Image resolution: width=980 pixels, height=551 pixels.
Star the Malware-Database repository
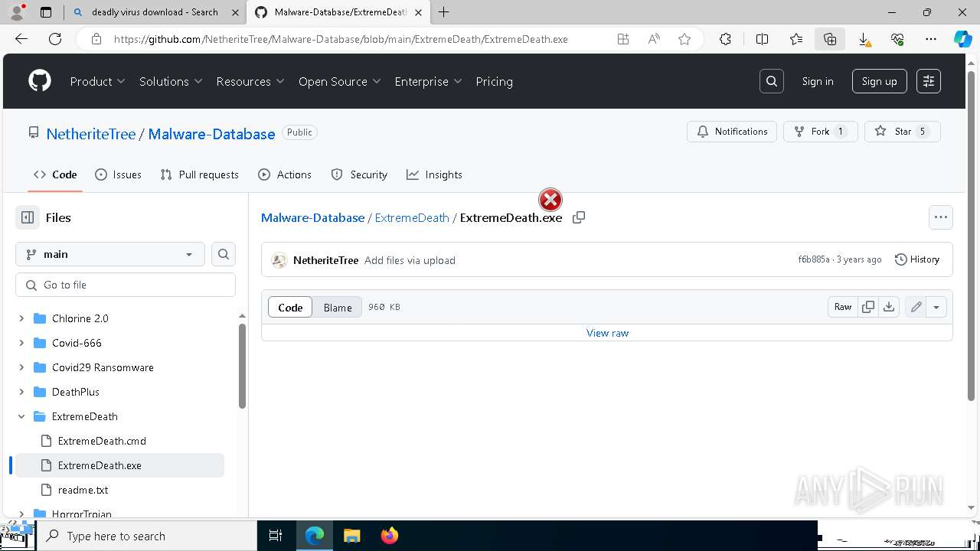[903, 132]
